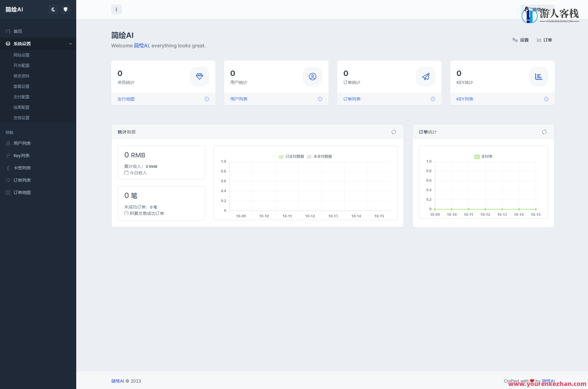Click the diamond icon on 会员统计 card
The image size is (588, 389).
[x=199, y=77]
